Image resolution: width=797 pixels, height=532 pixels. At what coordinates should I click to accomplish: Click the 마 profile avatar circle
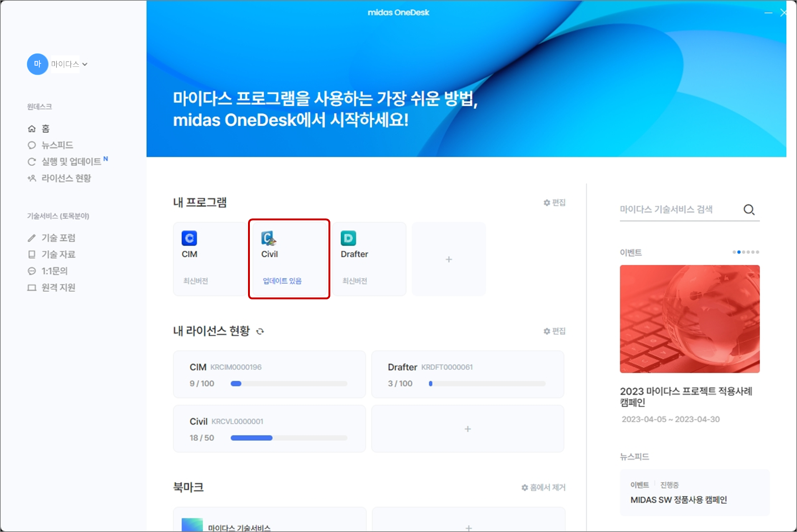tap(37, 64)
